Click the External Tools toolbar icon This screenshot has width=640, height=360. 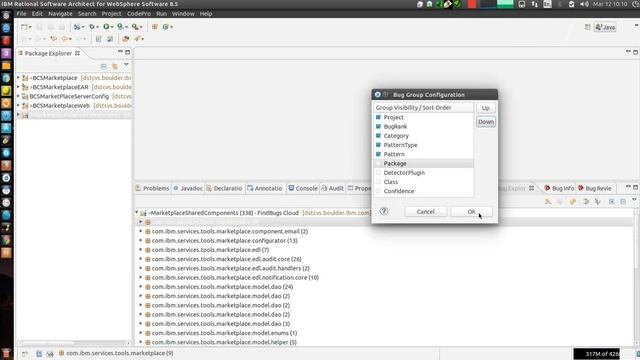tap(136, 27)
